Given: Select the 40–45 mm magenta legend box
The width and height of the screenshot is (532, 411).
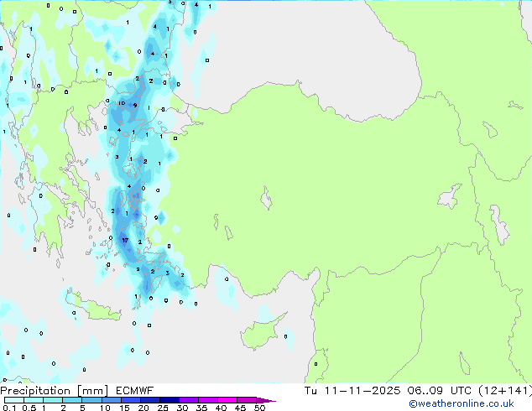Looking at the screenshot, I should click(227, 400).
